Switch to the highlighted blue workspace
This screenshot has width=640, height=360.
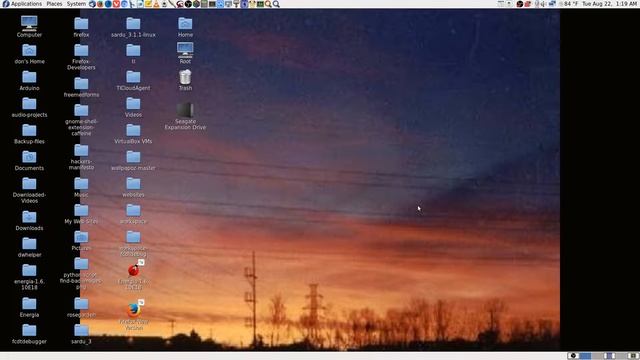(x=584, y=356)
